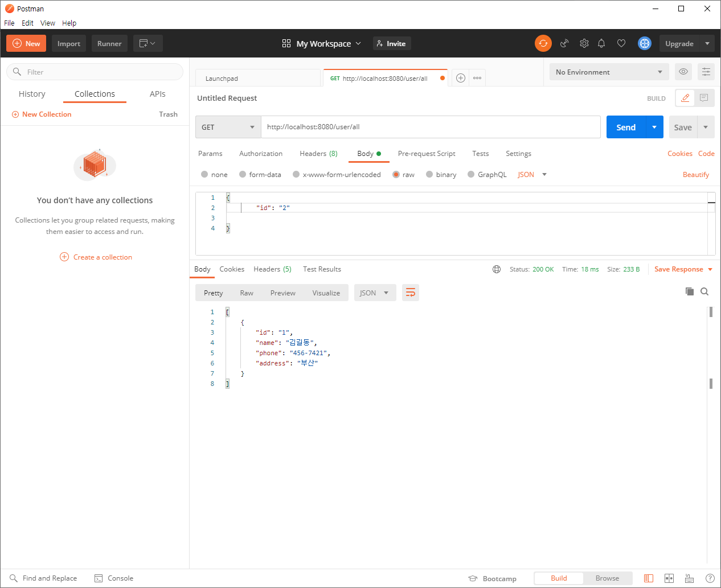
Task: Click the sidebar Filter field
Action: 95,72
